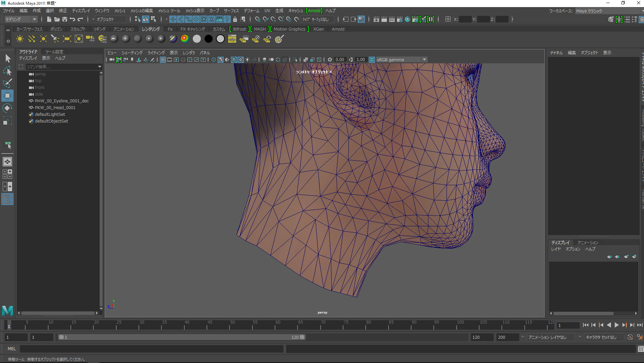Image resolution: width=644 pixels, height=363 pixels.
Task: Open the モデリング menu set dropdown
Action: pos(21,19)
